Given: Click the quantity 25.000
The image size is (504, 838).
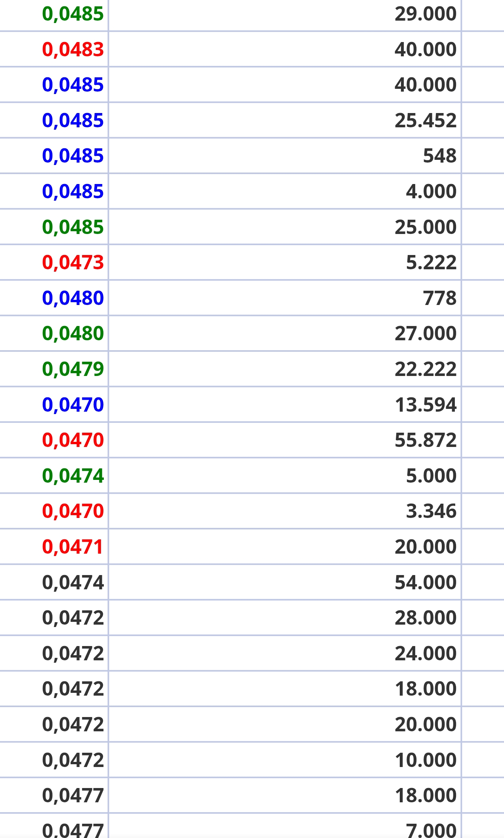Looking at the screenshot, I should (426, 227).
